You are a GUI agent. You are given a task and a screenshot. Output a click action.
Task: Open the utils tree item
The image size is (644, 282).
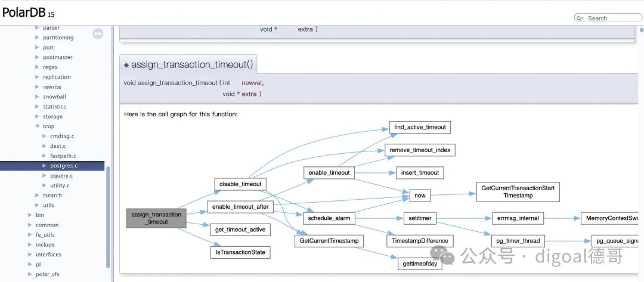(48, 205)
